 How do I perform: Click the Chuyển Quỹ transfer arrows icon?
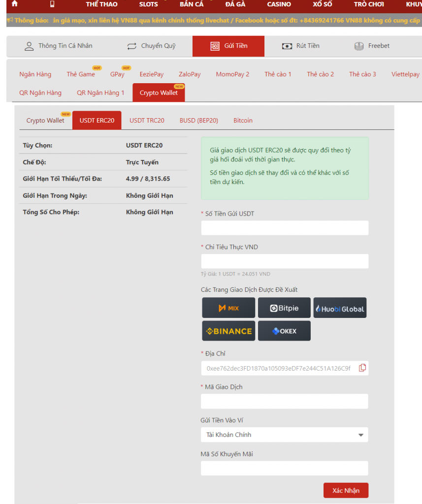pos(132,46)
